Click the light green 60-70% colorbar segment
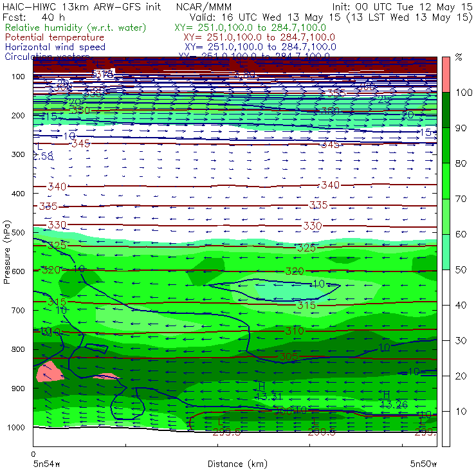The height and width of the screenshot is (476, 476). coord(446,216)
